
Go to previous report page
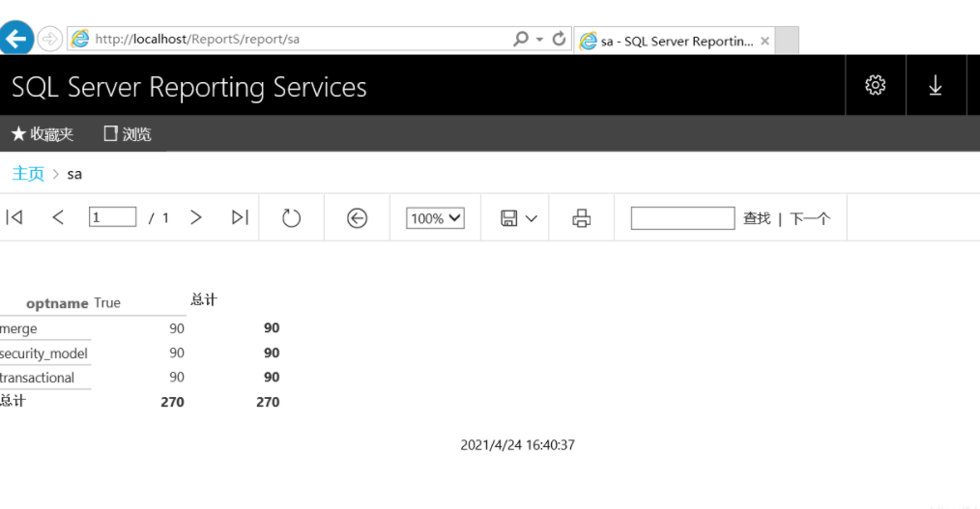click(57, 217)
